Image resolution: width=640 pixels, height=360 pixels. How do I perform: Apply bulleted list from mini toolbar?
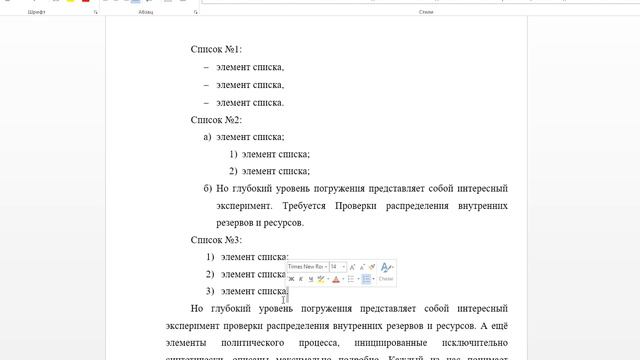351,279
